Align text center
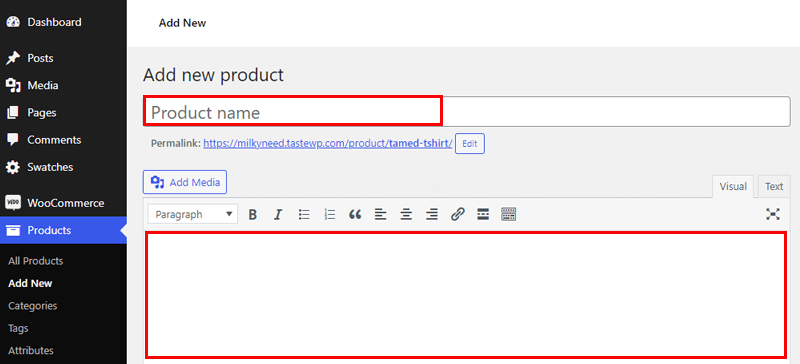 [x=406, y=215]
